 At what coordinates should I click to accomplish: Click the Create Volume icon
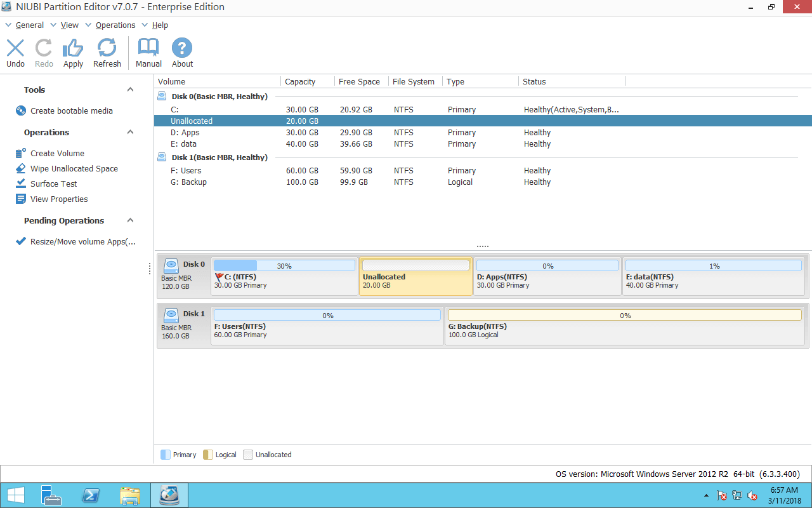pyautogui.click(x=21, y=153)
